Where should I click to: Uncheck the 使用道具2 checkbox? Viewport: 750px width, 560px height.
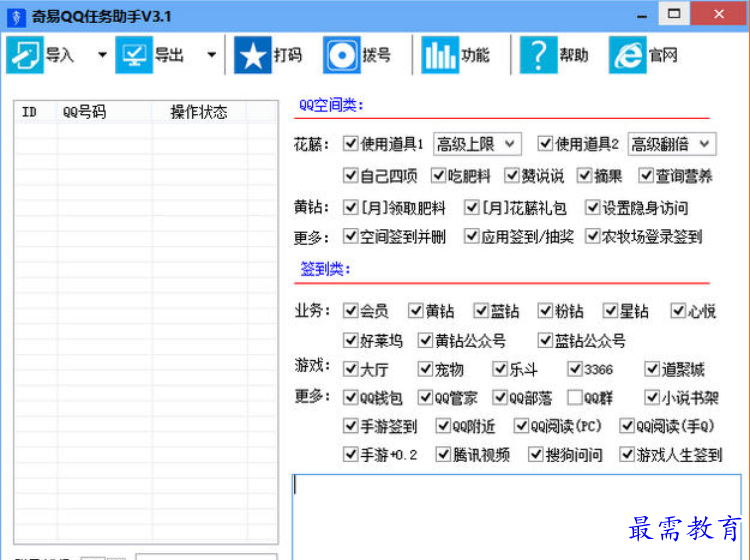(545, 143)
